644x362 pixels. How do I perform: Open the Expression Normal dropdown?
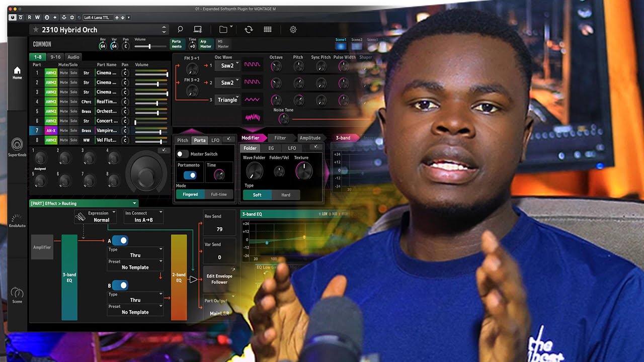point(101,217)
